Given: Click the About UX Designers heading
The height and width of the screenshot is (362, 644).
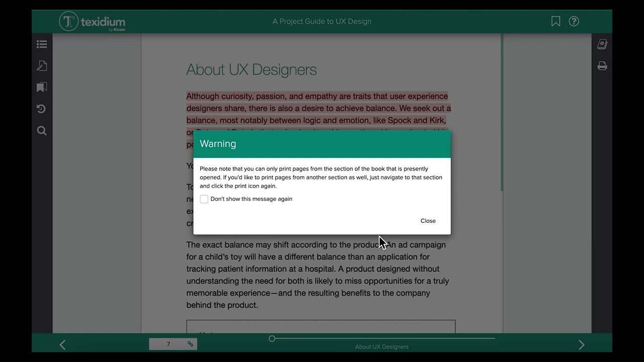Looking at the screenshot, I should click(252, 69).
